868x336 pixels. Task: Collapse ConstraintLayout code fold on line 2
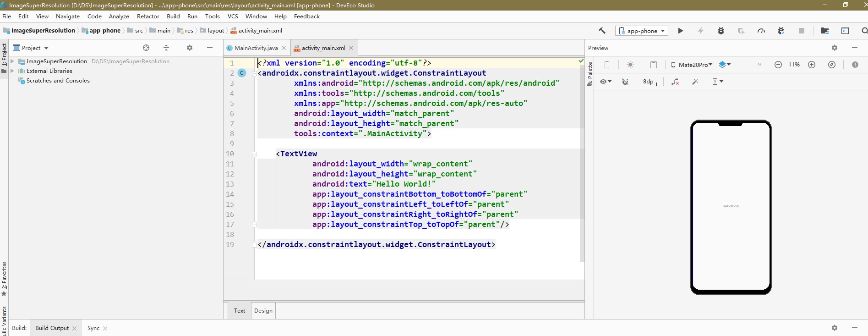pyautogui.click(x=254, y=73)
